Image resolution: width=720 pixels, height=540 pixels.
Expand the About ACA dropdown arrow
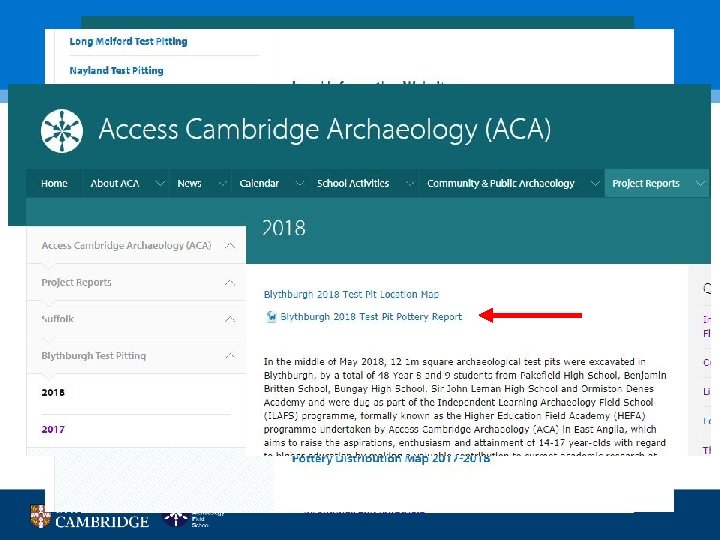tap(160, 183)
